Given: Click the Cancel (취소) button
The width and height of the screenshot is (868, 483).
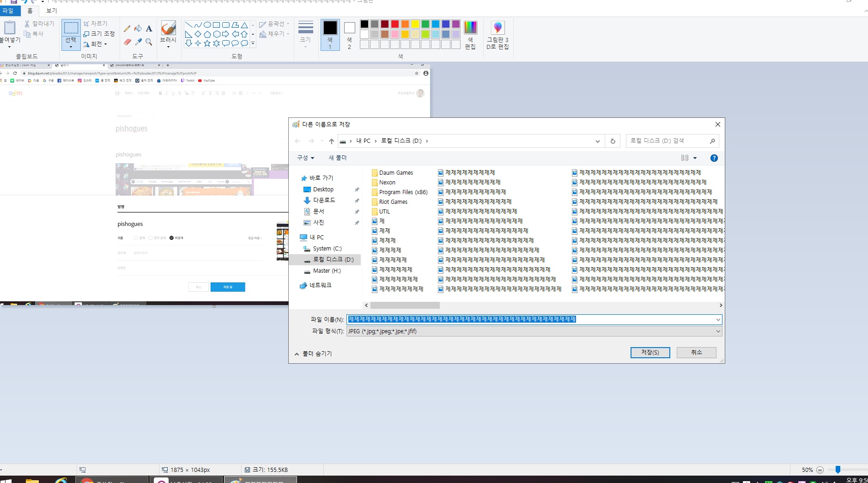Looking at the screenshot, I should coord(697,353).
